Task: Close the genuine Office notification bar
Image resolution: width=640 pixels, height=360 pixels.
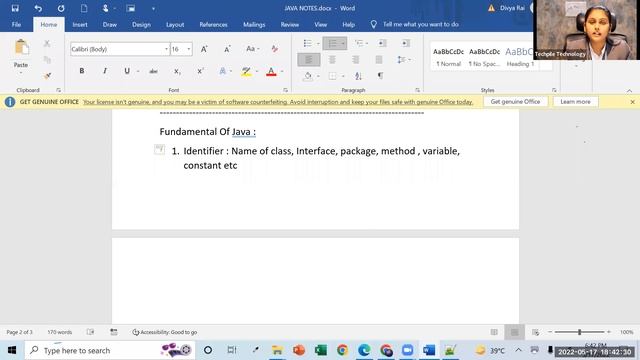Action: click(632, 102)
